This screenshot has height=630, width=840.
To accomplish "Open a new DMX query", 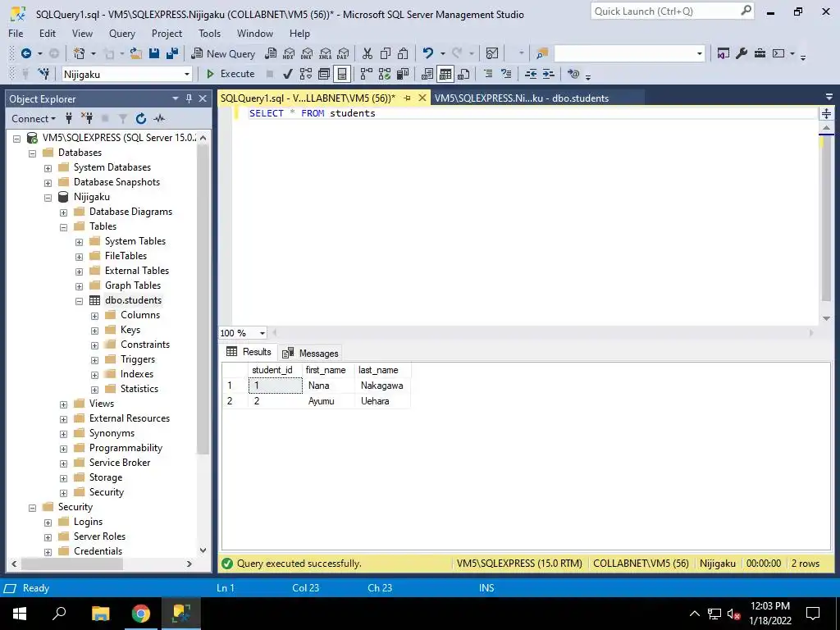I will click(x=307, y=53).
